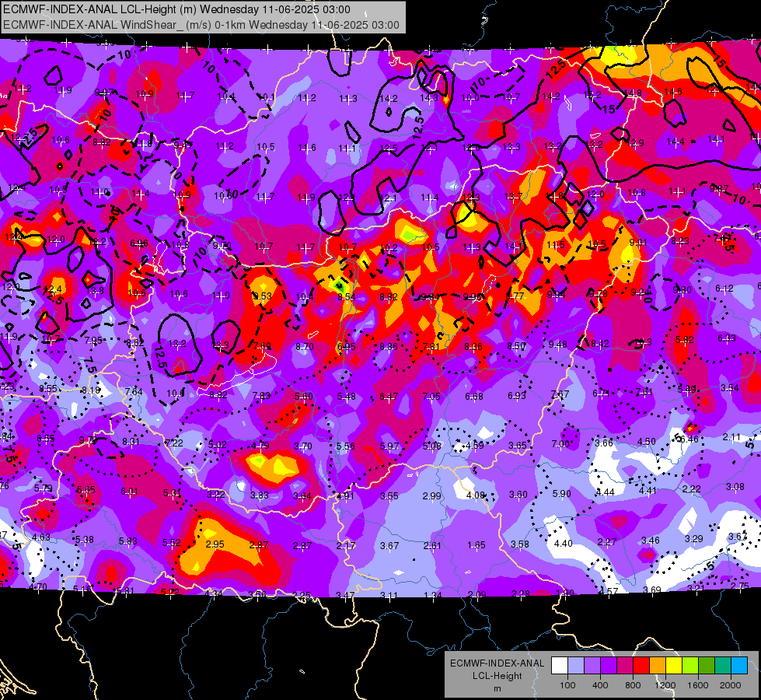Click the grid value '6.12'
The image size is (761, 700).
tap(724, 288)
